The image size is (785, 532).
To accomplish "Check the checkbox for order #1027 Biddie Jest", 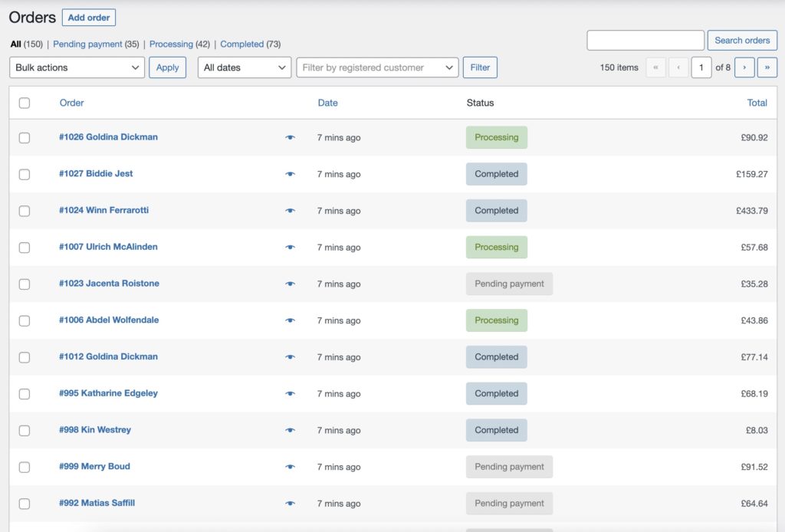I will click(24, 174).
